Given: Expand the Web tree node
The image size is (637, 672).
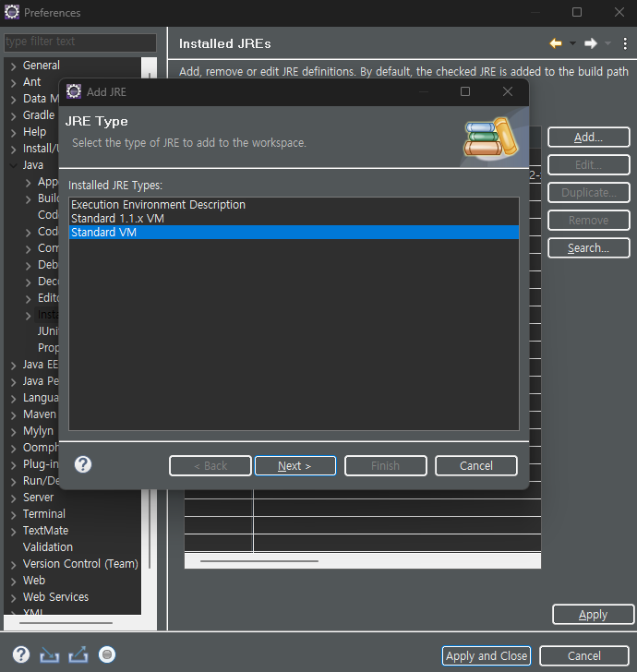Looking at the screenshot, I should coord(14,582).
